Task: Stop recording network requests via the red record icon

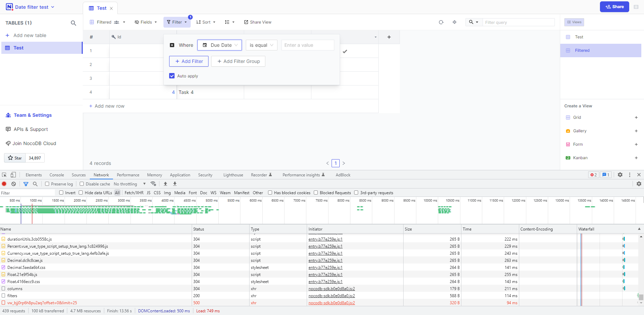Action: point(4,184)
